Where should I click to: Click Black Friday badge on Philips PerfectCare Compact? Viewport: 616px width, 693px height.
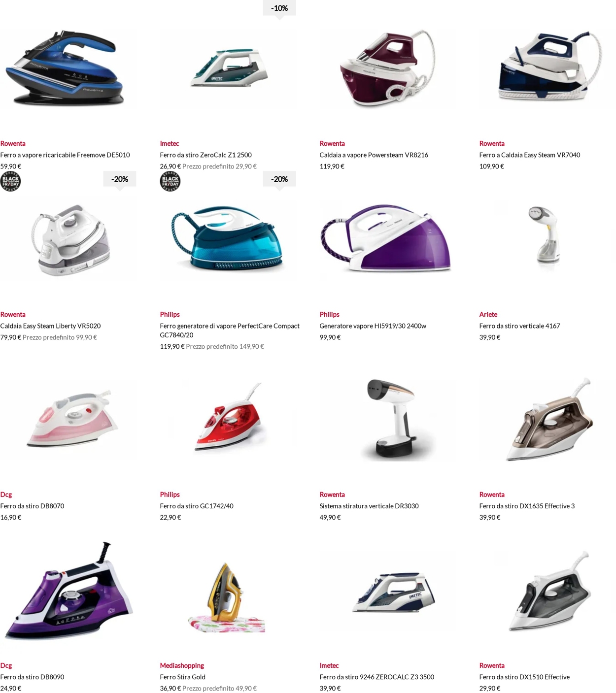170,181
